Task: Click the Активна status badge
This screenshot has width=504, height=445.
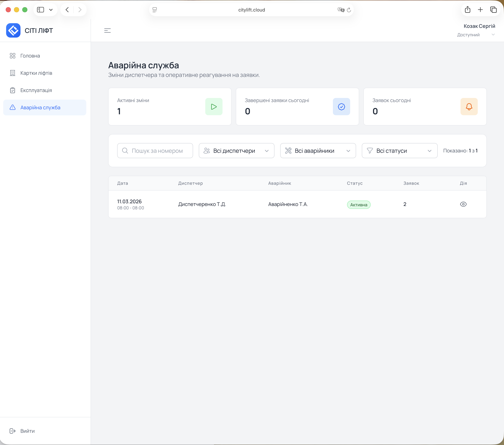Action: point(359,205)
